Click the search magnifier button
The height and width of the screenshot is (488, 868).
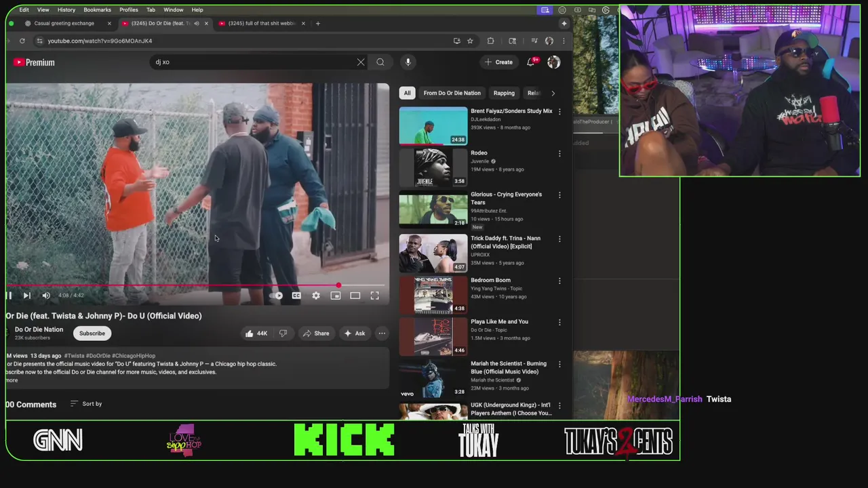coord(380,62)
